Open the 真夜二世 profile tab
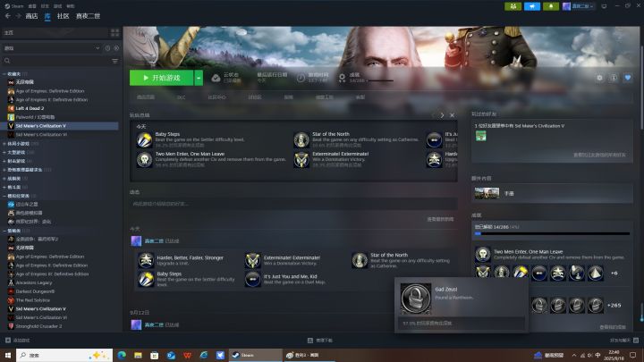The width and height of the screenshot is (644, 362). [88, 16]
